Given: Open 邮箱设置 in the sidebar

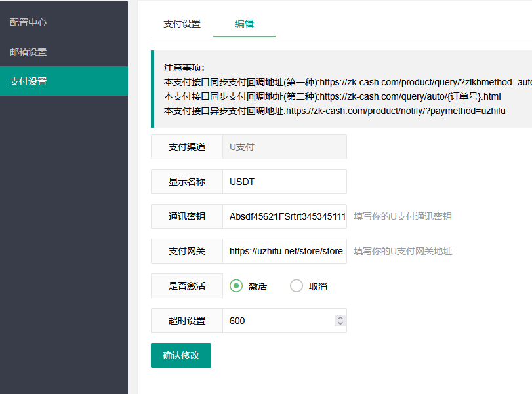Looking at the screenshot, I should click(28, 51).
